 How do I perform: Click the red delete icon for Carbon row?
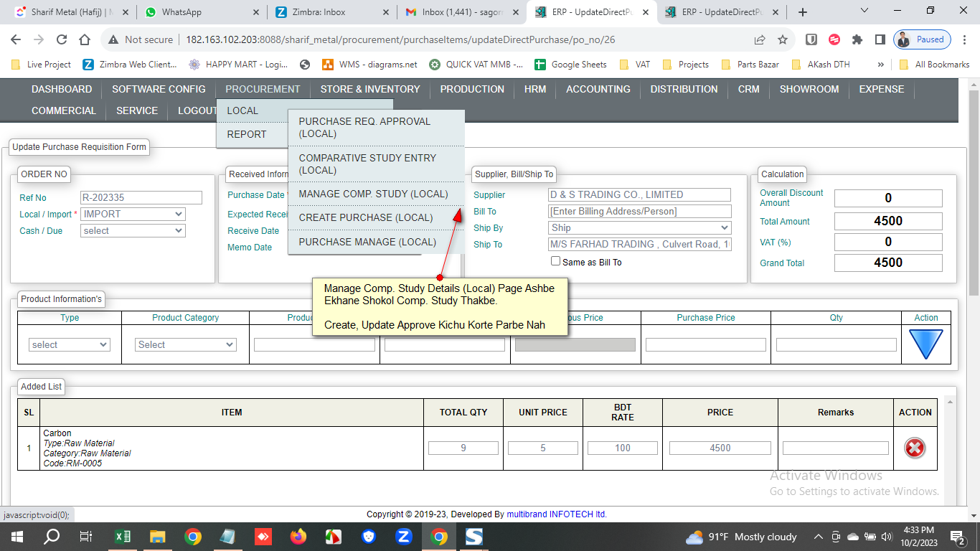[x=915, y=448]
